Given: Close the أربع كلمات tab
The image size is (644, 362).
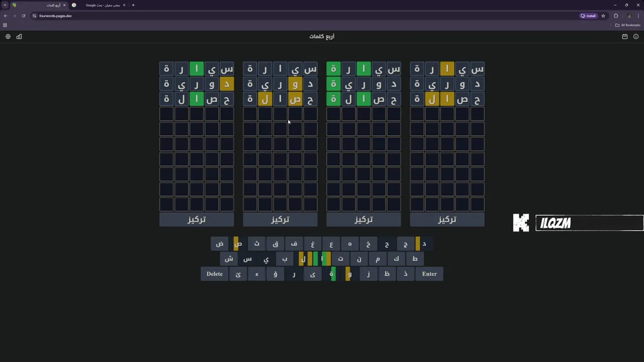Looking at the screenshot, I should point(64,5).
